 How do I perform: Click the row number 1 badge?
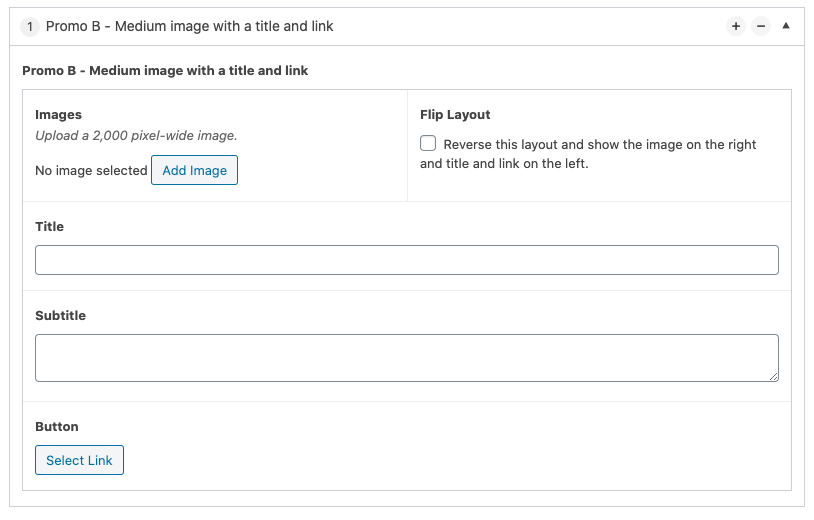(x=30, y=27)
